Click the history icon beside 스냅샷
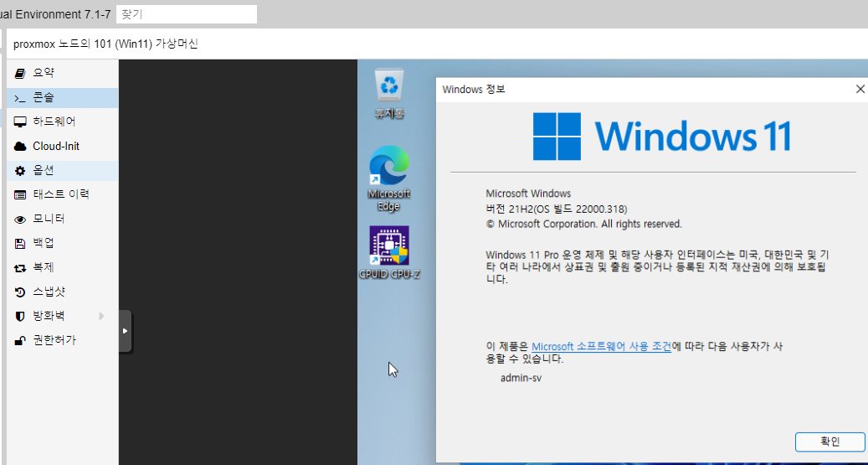 [20, 292]
